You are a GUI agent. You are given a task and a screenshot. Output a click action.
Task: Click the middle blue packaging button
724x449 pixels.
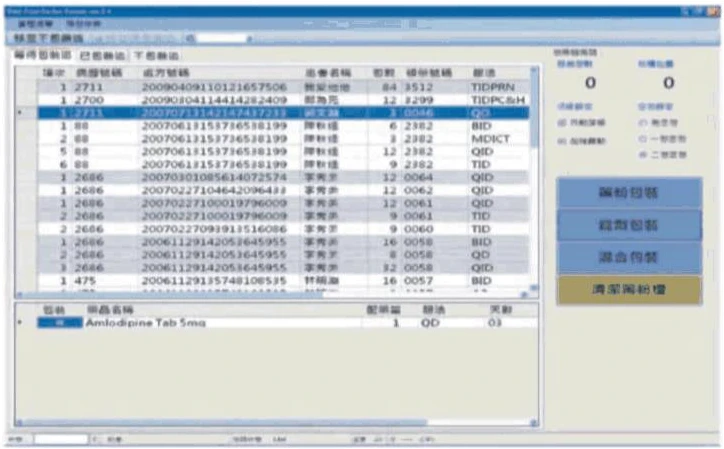tap(629, 225)
